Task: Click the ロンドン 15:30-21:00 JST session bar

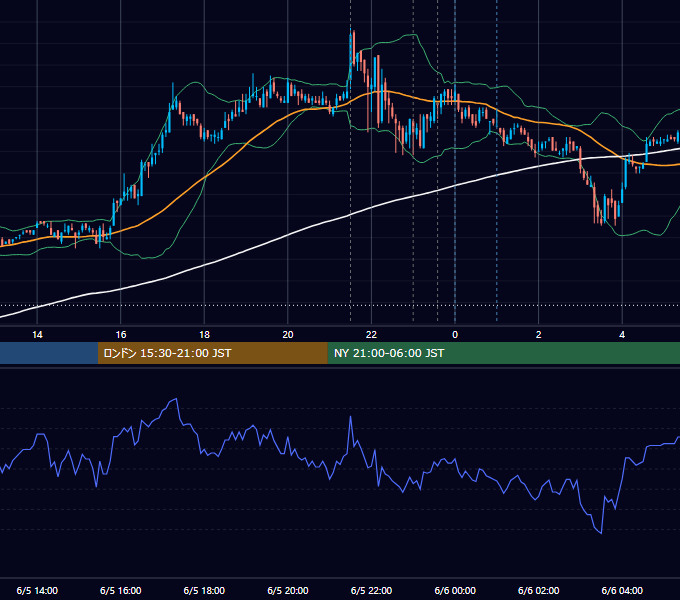Action: [212, 353]
